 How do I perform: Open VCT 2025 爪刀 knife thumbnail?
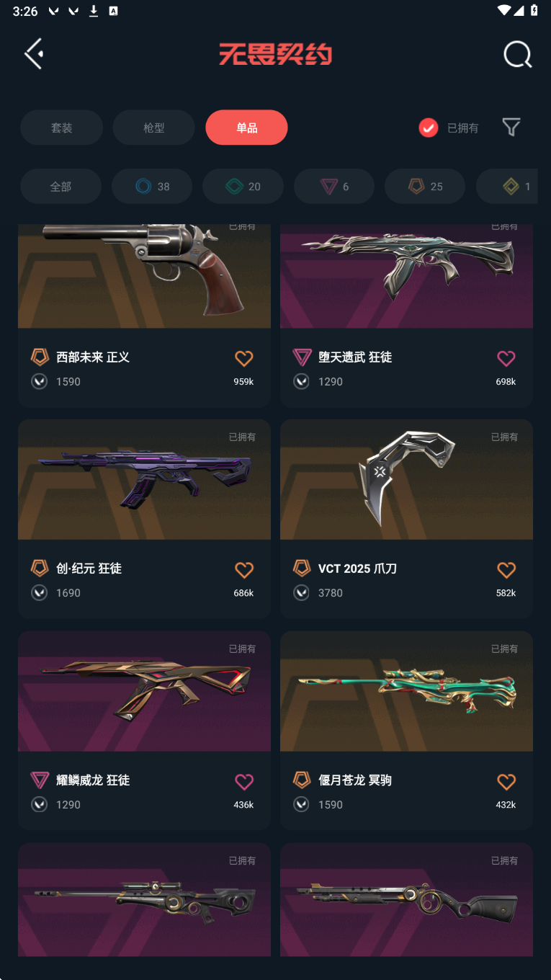tap(406, 479)
